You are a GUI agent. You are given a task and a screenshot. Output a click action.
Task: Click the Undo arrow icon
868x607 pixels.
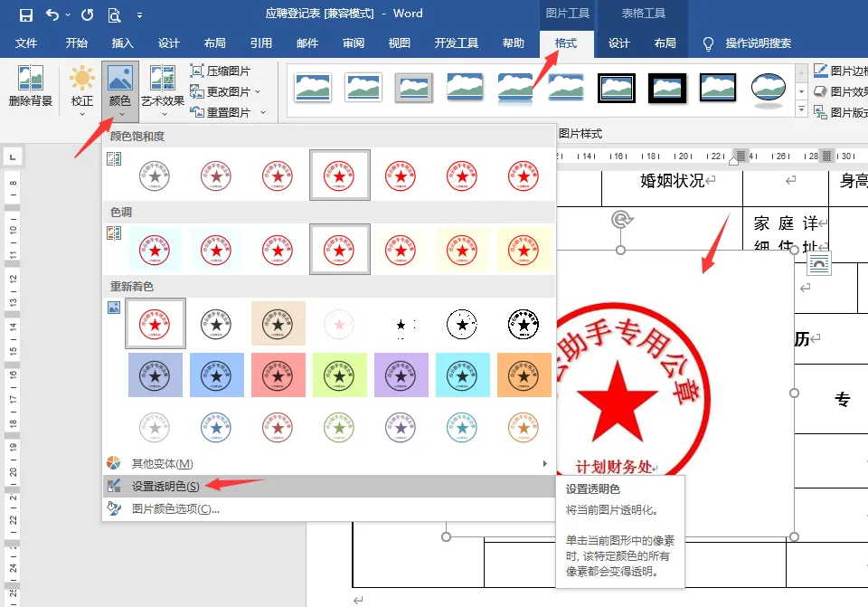[52, 14]
